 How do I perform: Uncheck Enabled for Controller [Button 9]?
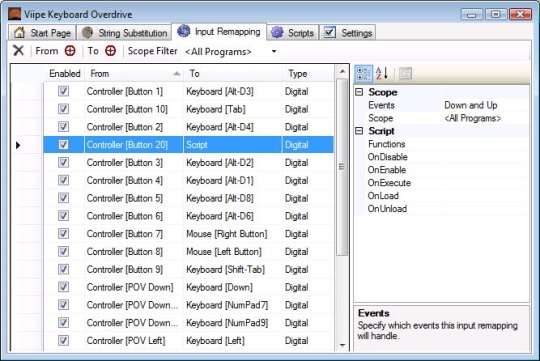click(63, 269)
